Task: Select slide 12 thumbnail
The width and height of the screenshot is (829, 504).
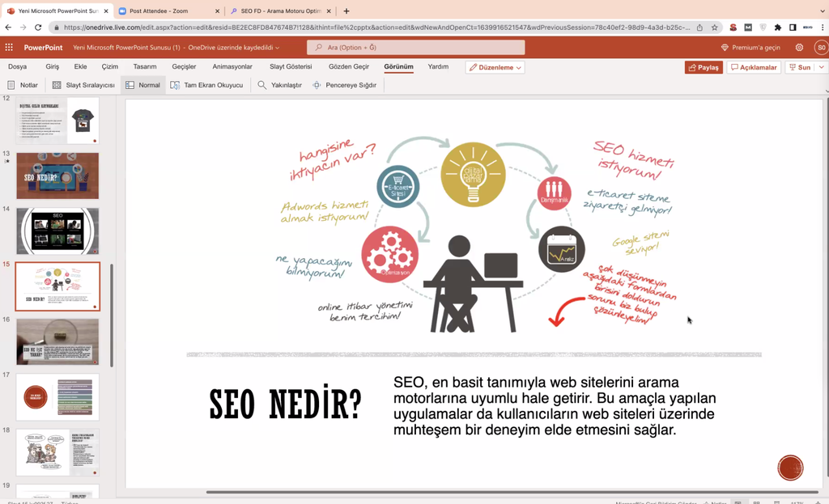Action: 57,121
